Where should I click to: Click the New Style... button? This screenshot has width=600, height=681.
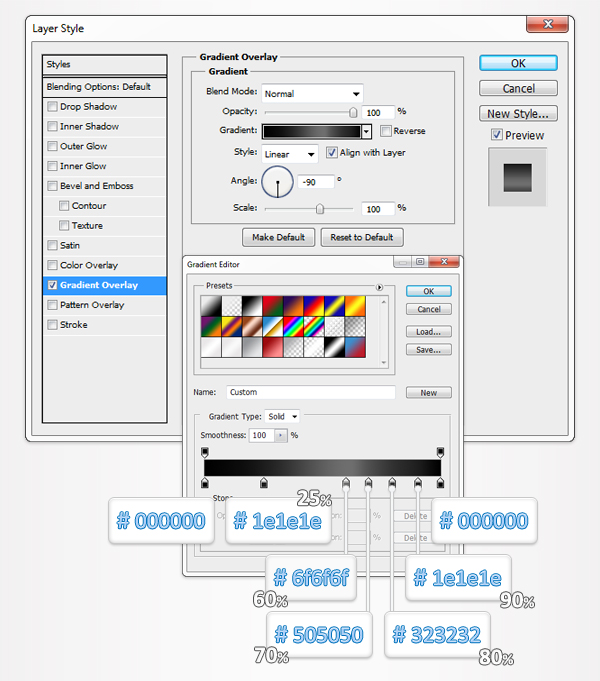tap(518, 114)
